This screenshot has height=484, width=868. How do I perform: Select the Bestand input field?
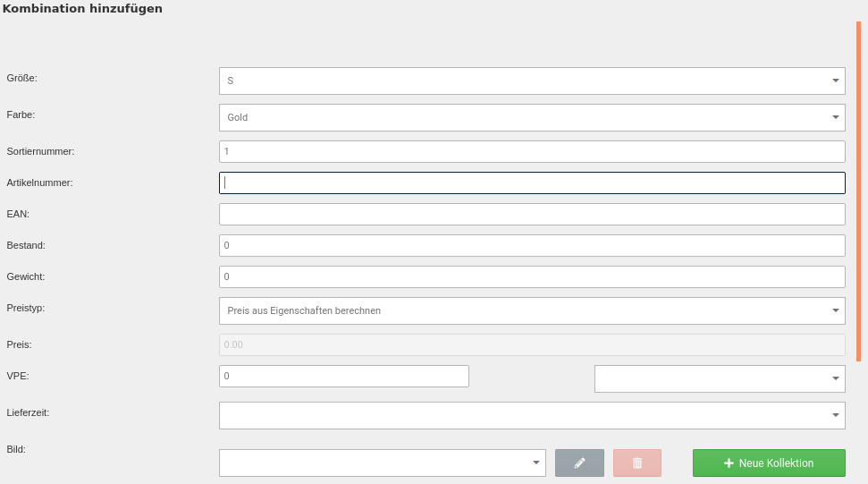tap(531, 245)
